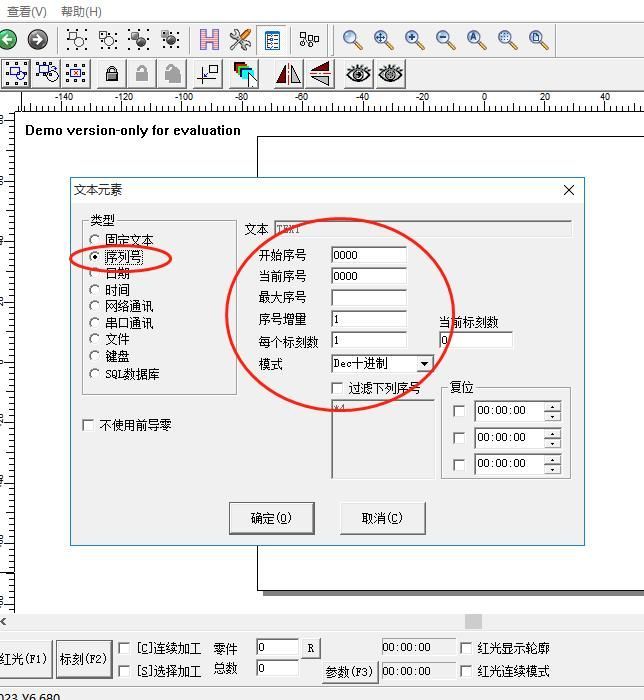Check the 过滤下列序号 checkbox
644x700 pixels.
(x=338, y=388)
